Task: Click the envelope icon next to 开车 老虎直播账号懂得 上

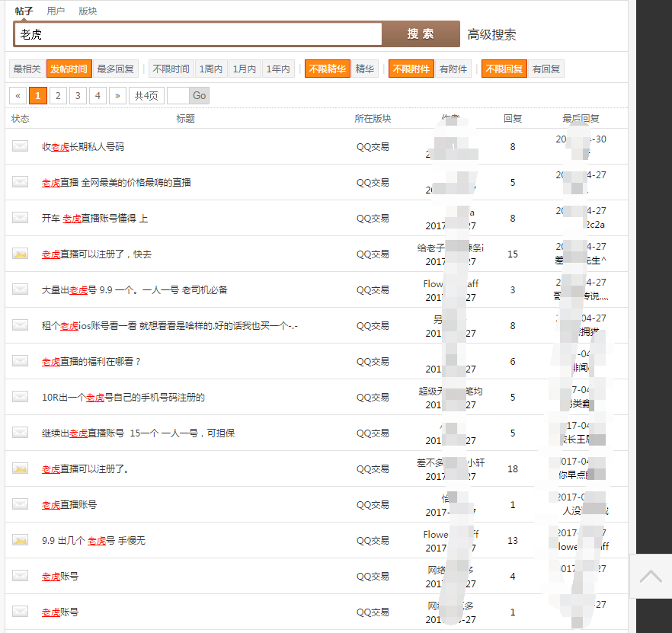Action: (20, 218)
